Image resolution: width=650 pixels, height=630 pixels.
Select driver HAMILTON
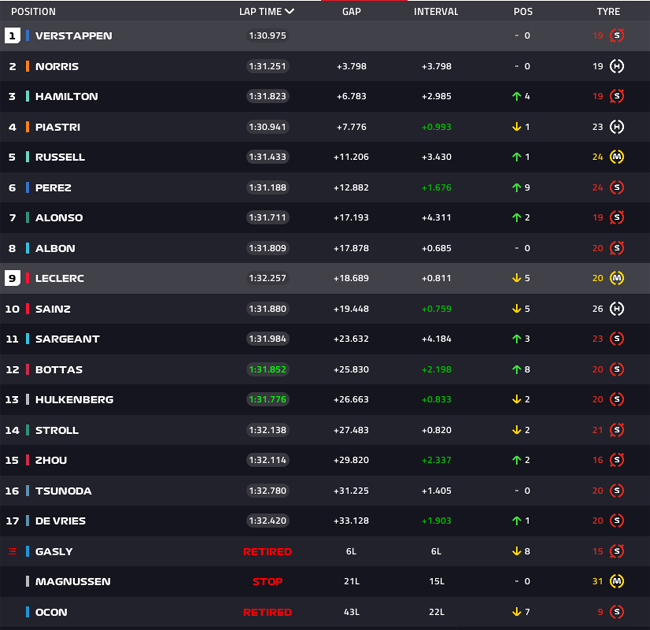pyautogui.click(x=67, y=97)
